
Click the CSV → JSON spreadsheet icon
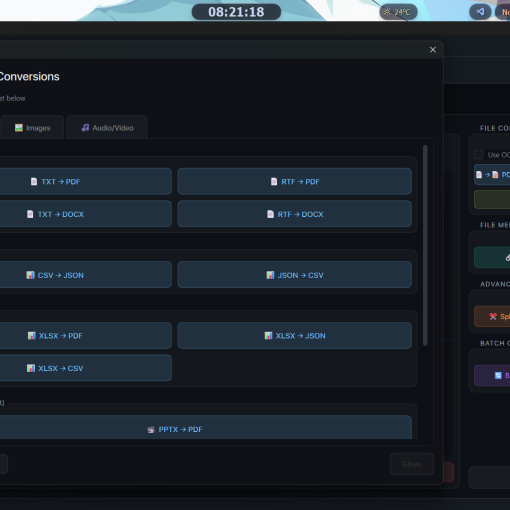tap(30, 275)
